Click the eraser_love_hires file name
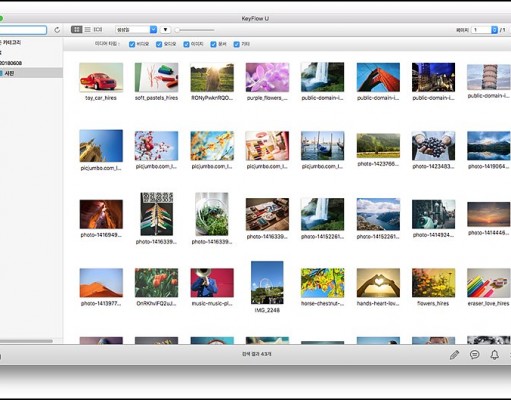 488,304
